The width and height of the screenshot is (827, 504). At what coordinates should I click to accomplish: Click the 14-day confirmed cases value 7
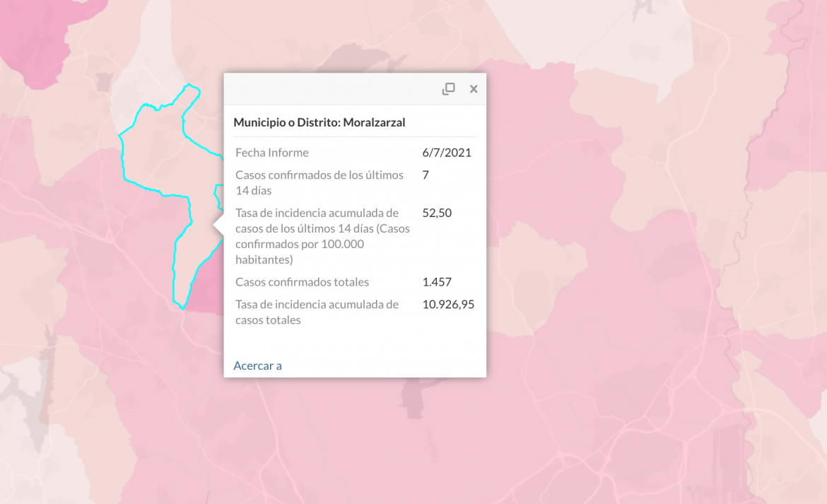pyautogui.click(x=426, y=175)
